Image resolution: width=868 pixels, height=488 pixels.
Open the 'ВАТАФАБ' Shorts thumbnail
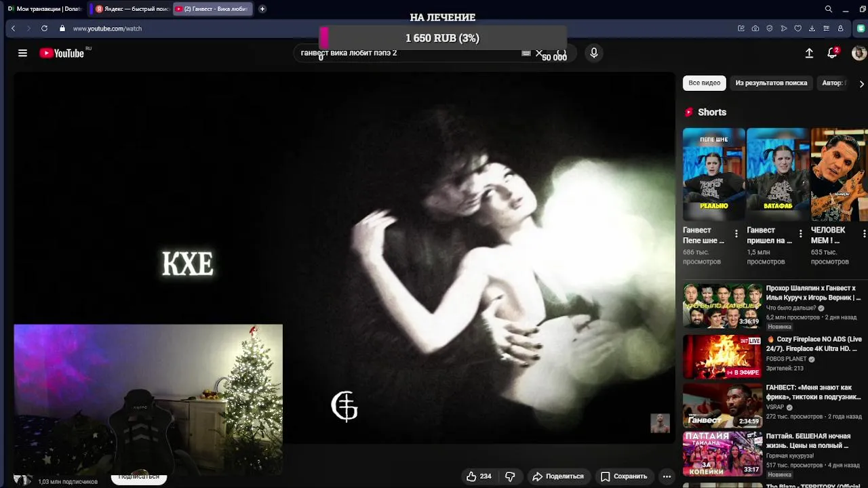point(778,175)
